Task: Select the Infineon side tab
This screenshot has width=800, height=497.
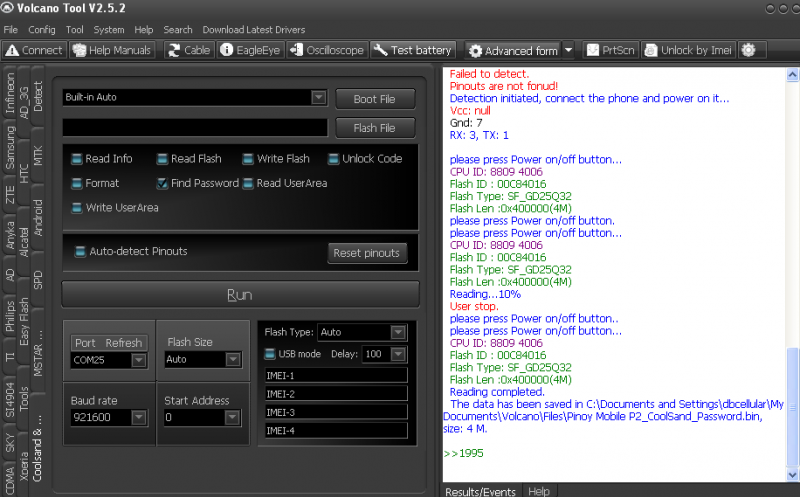Action: [x=10, y=92]
